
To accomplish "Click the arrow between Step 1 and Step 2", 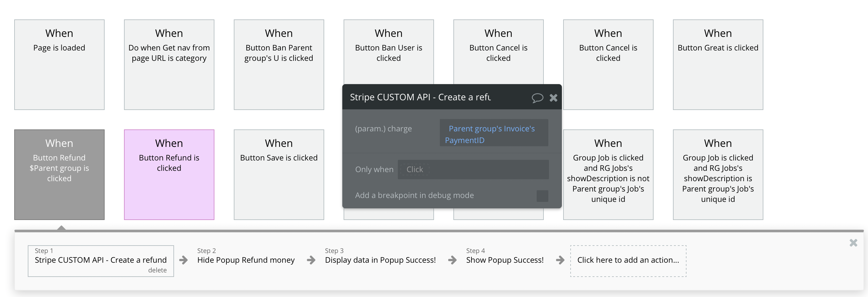I will [183, 260].
